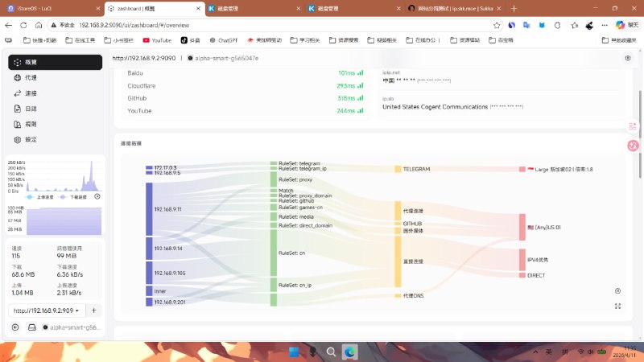Image resolution: width=644 pixels, height=362 pixels.
Task: Add a backend with the plus button
Action: point(93,311)
